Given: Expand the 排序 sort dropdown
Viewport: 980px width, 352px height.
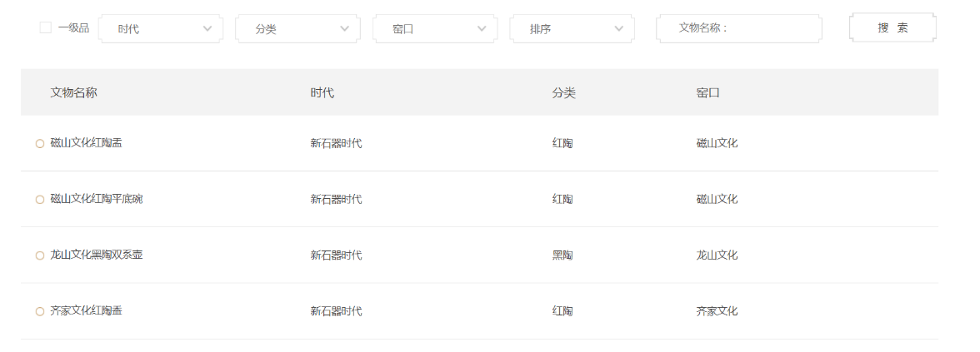Looking at the screenshot, I should click(x=572, y=28).
